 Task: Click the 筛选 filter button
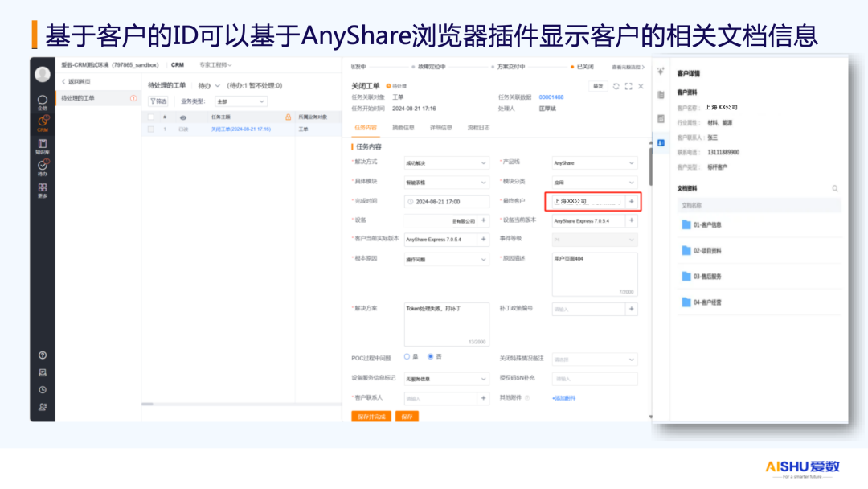pos(158,101)
